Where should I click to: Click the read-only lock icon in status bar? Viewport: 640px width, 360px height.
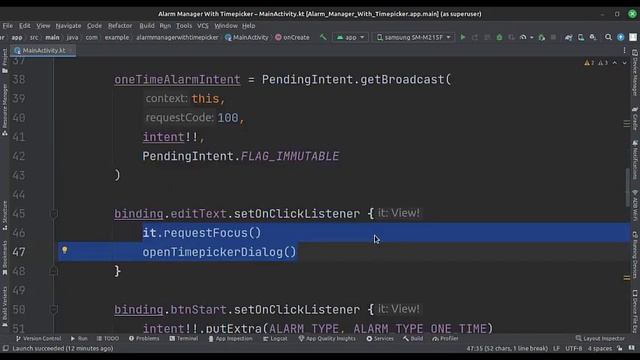tap(620, 348)
